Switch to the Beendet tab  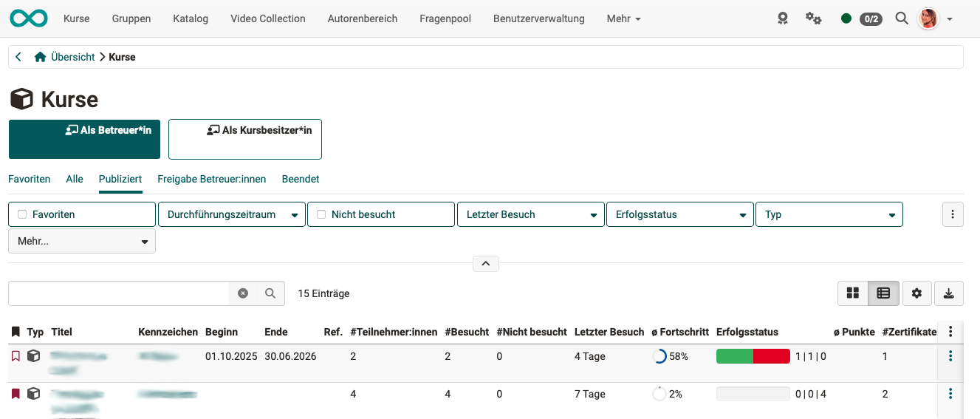pos(301,179)
